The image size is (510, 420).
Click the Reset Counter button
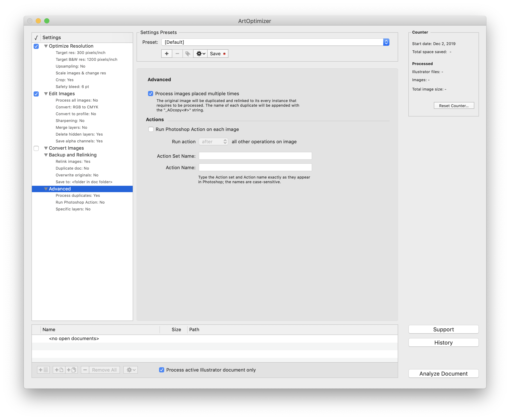[x=454, y=106]
